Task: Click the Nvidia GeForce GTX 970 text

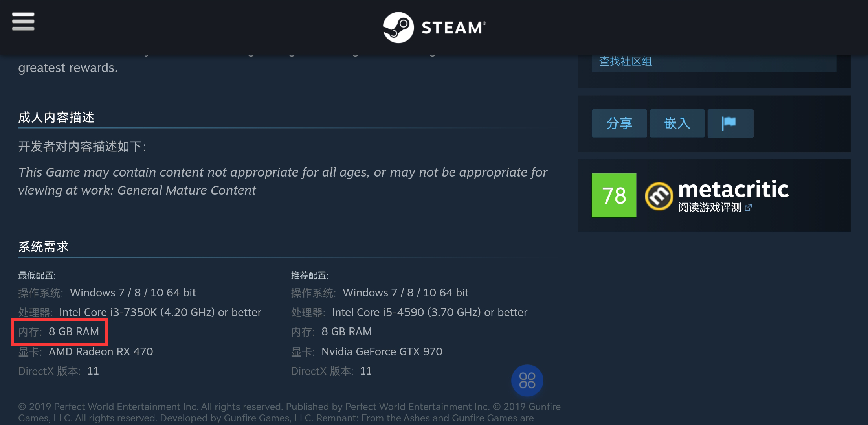Action: 382,351
